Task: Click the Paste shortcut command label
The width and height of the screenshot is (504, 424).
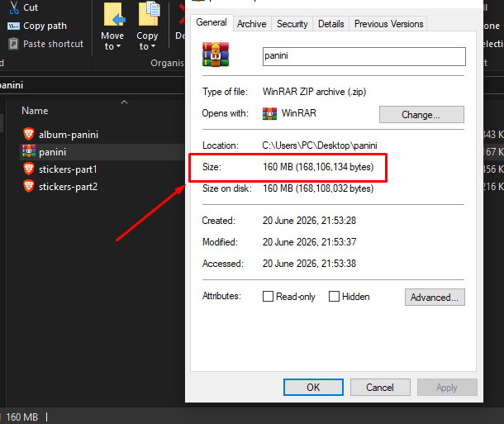Action: [x=53, y=44]
